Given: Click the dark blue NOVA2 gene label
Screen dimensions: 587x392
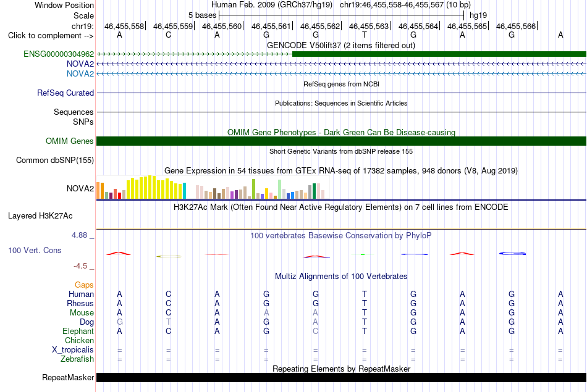Looking at the screenshot, I should pos(80,64).
